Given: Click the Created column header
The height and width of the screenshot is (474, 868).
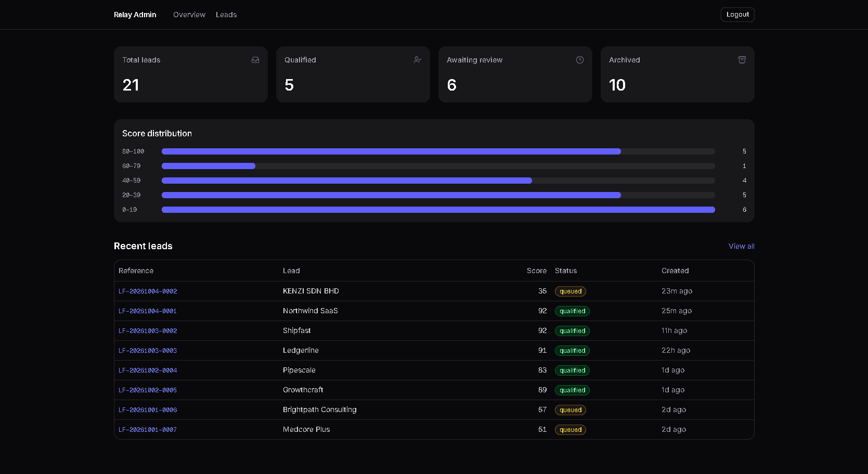Looking at the screenshot, I should click(675, 271).
